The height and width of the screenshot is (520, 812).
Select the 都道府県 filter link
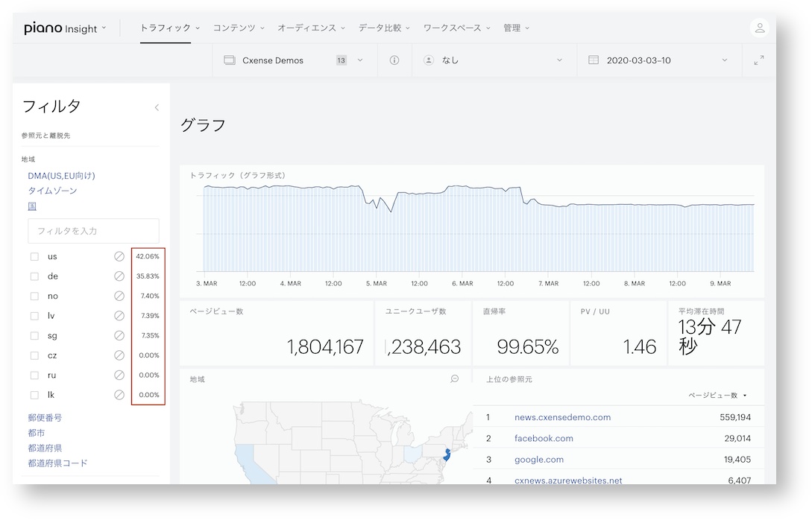pos(45,448)
